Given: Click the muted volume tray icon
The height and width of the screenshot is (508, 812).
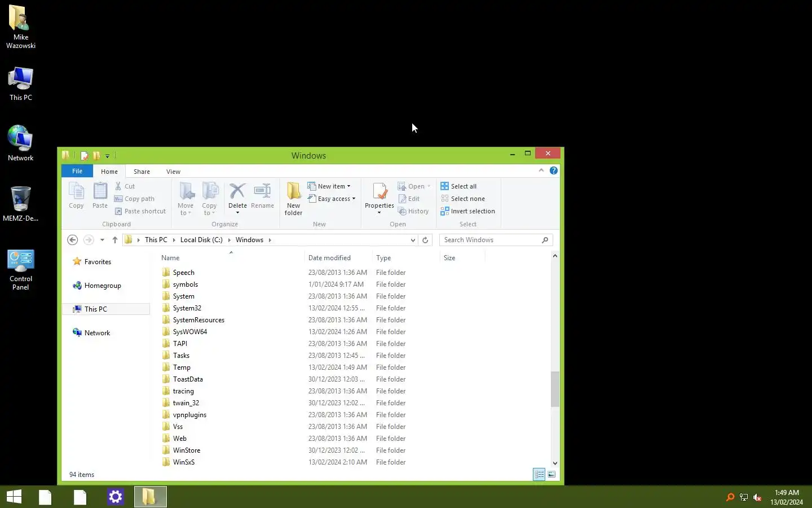Looking at the screenshot, I should pos(757,497).
